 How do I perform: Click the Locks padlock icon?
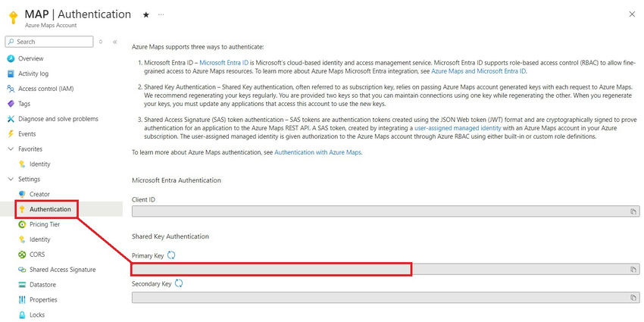22,315
